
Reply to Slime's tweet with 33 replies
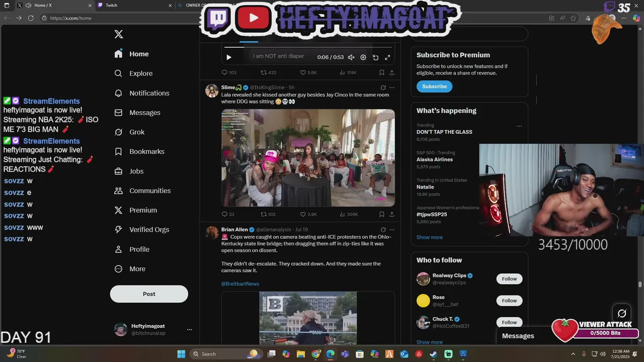click(x=228, y=214)
